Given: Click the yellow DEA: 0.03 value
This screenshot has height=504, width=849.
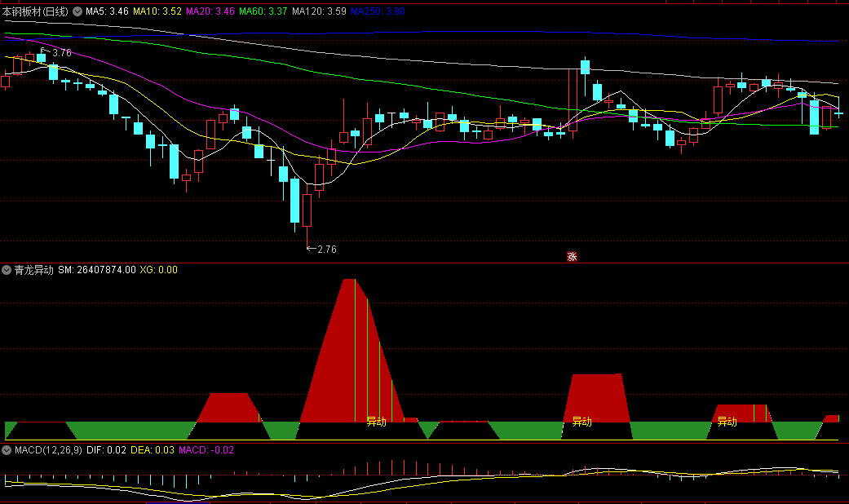Looking at the screenshot, I should [153, 450].
